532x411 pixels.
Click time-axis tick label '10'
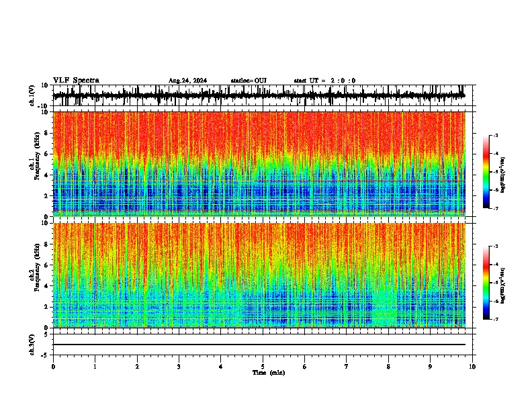click(x=472, y=367)
